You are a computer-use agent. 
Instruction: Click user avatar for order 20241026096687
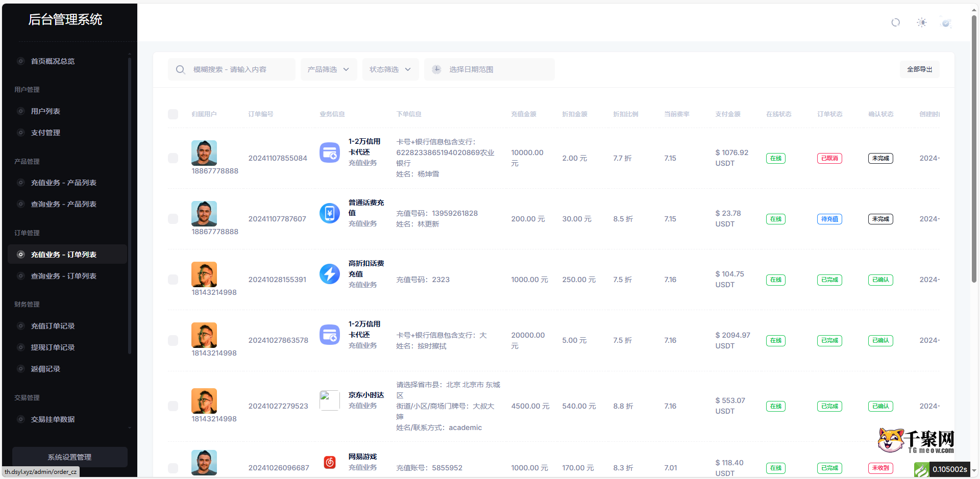point(204,463)
